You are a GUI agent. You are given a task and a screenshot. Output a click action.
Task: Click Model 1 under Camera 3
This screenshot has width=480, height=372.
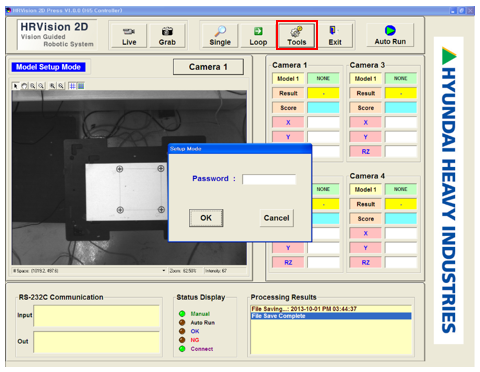click(x=365, y=79)
